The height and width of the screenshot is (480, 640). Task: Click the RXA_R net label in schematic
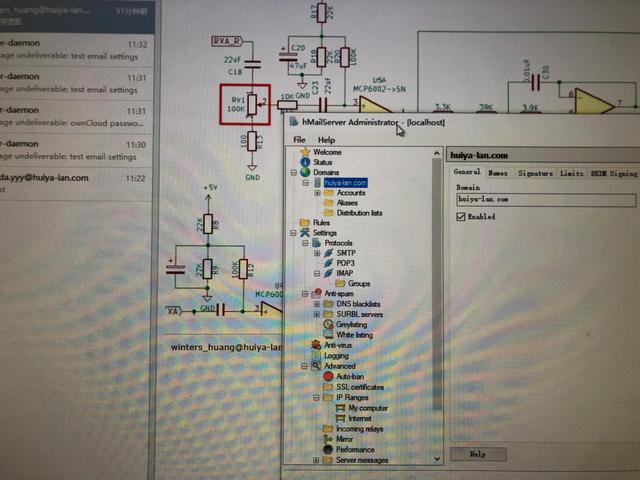point(227,41)
